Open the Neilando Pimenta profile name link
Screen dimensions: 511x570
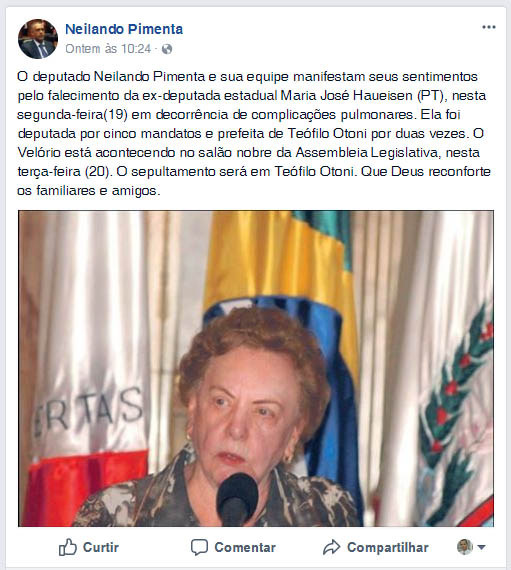click(x=124, y=29)
